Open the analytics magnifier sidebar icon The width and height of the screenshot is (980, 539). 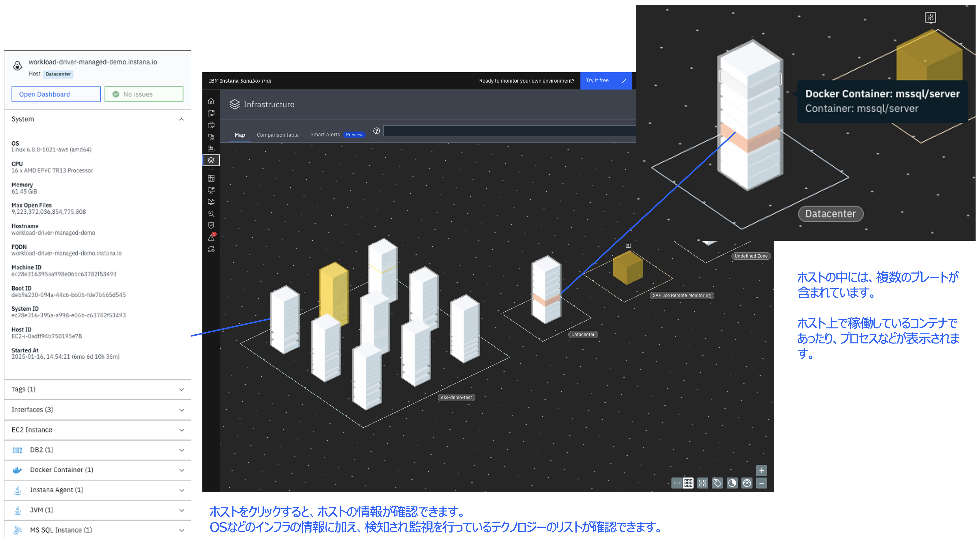[x=211, y=214]
